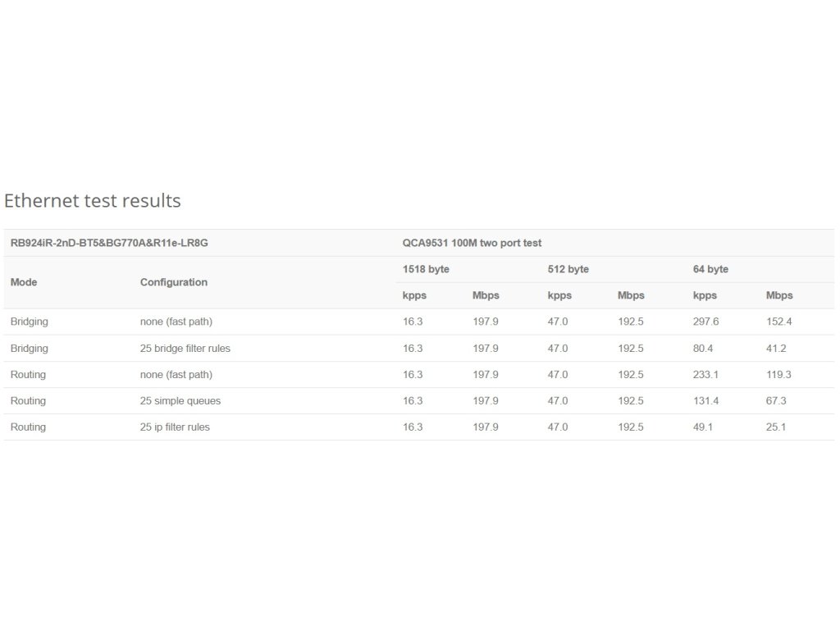
Task: Click the "Ethernet test results" heading
Action: coord(93,200)
